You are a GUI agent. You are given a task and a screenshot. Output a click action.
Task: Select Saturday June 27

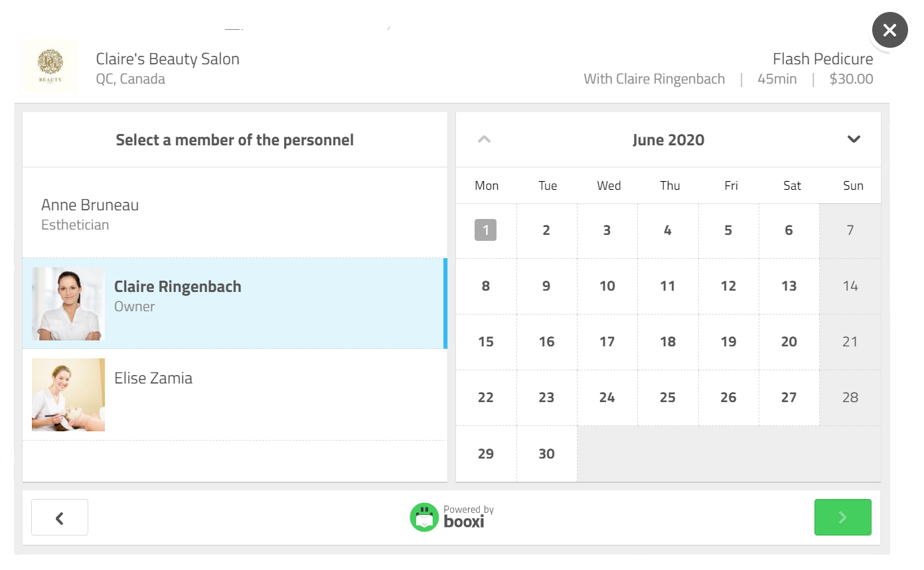(789, 397)
